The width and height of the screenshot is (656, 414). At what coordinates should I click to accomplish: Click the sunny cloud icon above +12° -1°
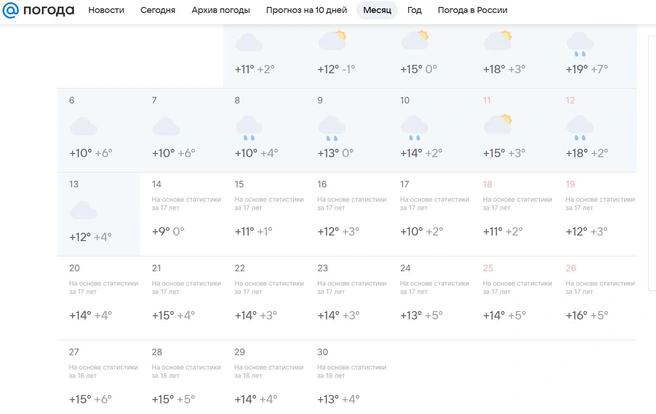click(x=332, y=40)
